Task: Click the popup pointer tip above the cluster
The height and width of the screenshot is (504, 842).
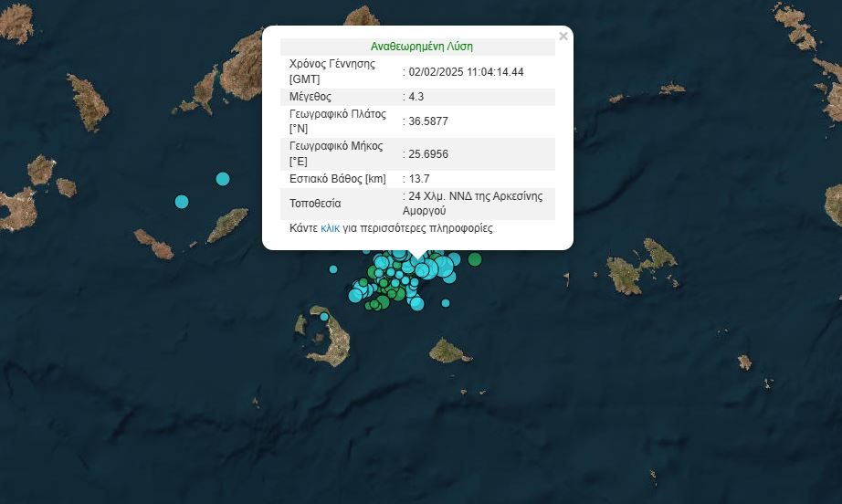Action: [x=417, y=258]
